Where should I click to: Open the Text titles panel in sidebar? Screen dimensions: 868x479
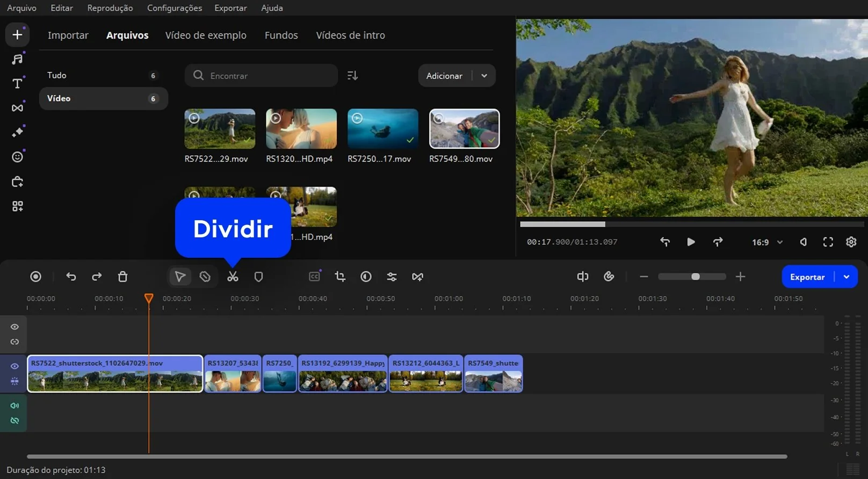pyautogui.click(x=17, y=83)
